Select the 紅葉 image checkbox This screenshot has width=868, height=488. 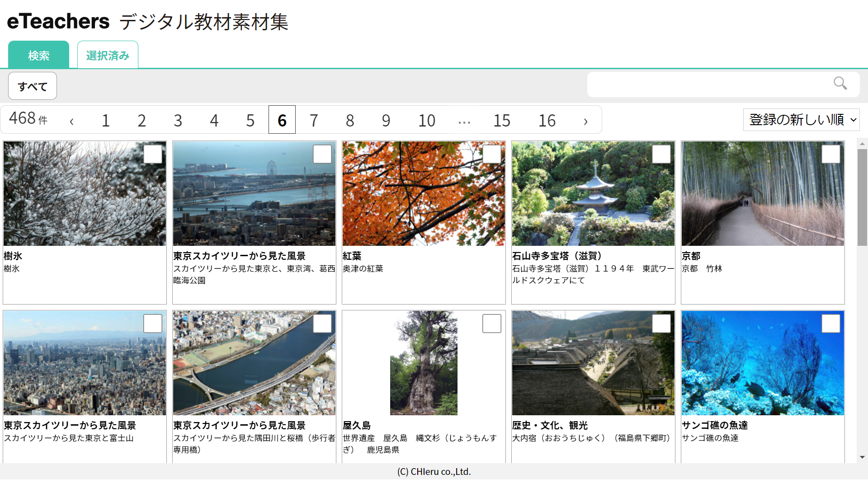click(x=492, y=154)
